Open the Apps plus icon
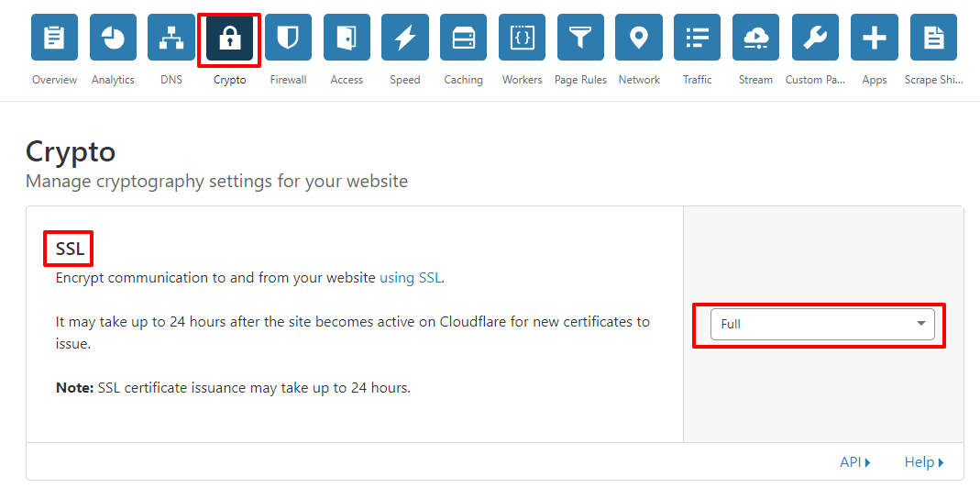This screenshot has width=980, height=488. (875, 37)
